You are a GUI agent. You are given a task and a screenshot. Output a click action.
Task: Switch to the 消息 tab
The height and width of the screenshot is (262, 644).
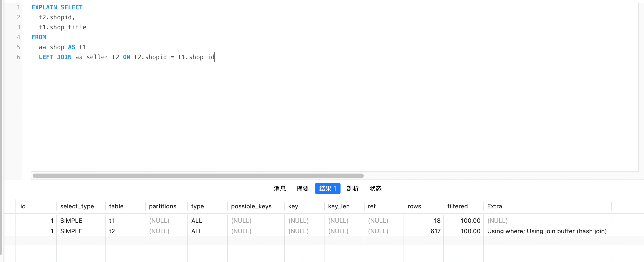[280, 188]
